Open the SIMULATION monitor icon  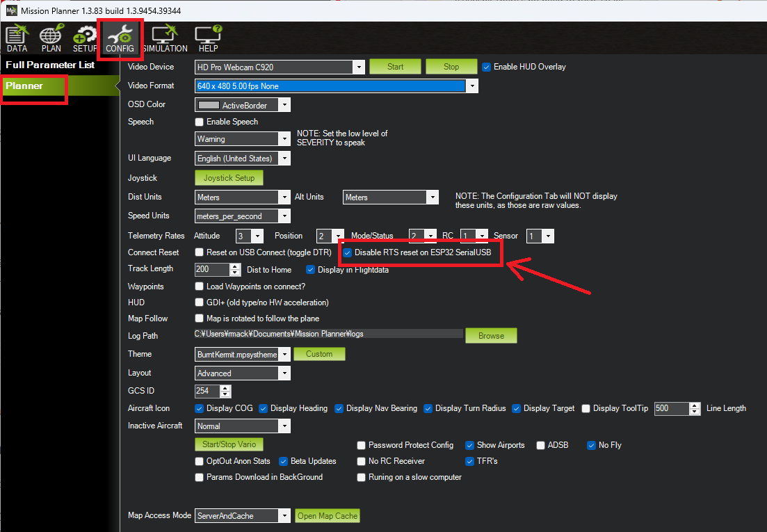165,39
